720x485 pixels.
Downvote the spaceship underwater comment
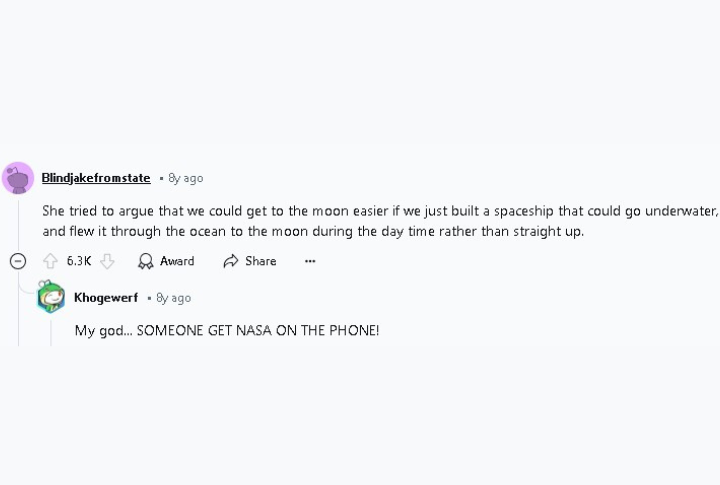pyautogui.click(x=107, y=261)
